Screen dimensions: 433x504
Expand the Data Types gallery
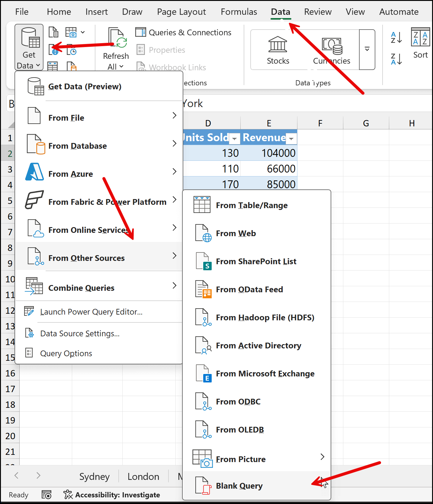coord(367,49)
